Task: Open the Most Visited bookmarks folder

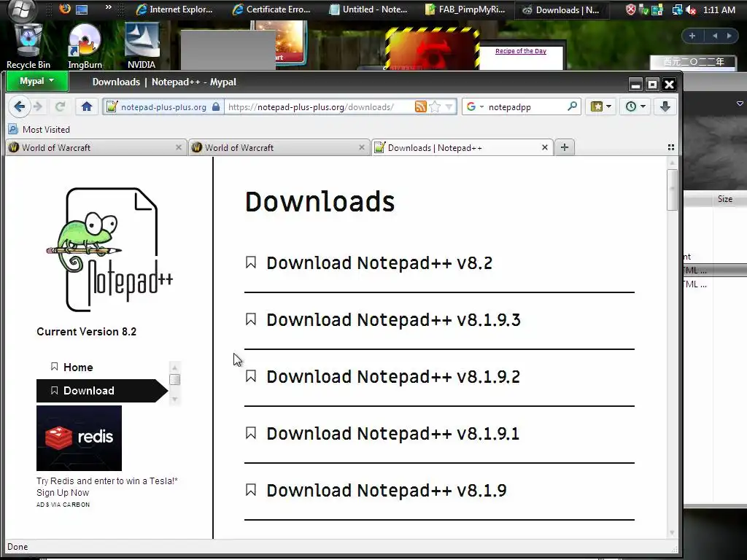Action: tap(39, 130)
